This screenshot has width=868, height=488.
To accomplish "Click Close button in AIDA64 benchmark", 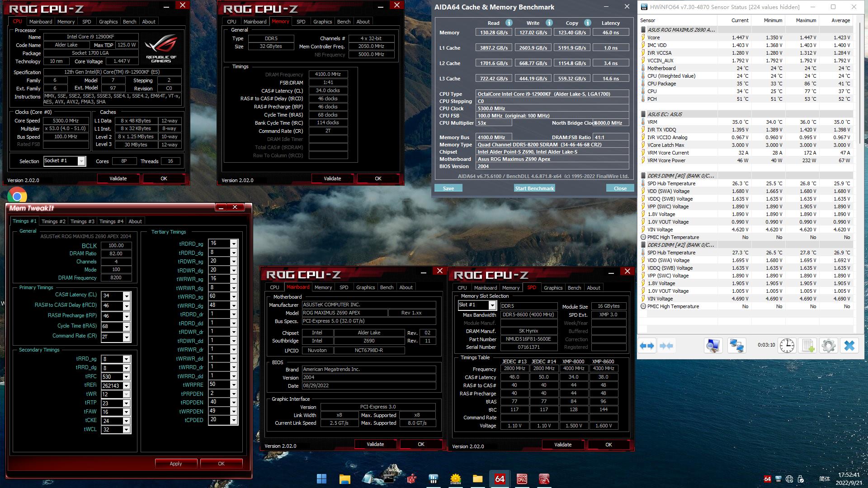I will (620, 188).
